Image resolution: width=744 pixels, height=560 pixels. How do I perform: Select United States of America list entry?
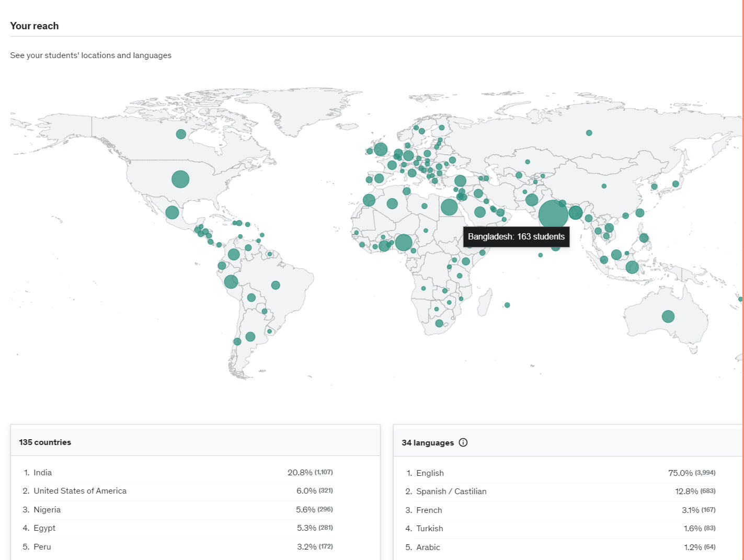point(80,490)
